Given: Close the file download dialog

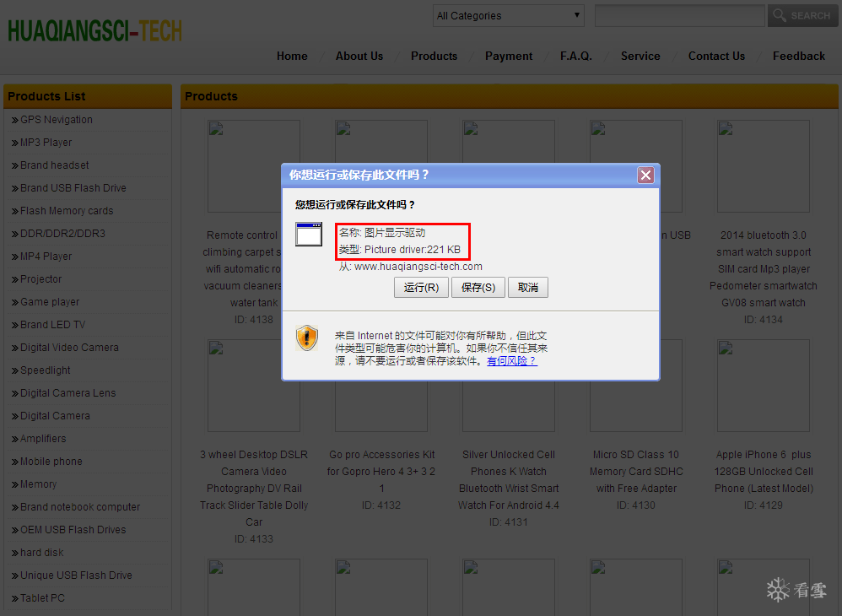Looking at the screenshot, I should 645,175.
